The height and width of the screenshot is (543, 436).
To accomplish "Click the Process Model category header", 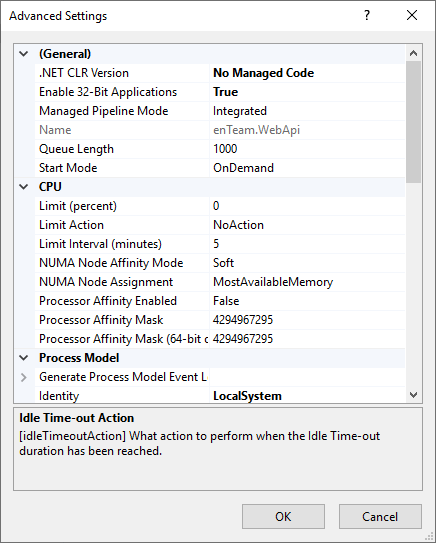I will [x=79, y=358].
